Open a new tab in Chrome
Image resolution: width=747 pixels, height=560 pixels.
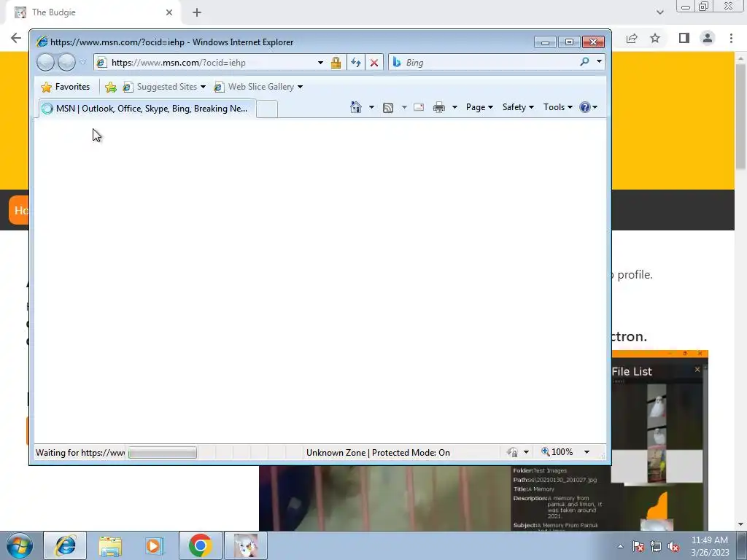tap(197, 12)
